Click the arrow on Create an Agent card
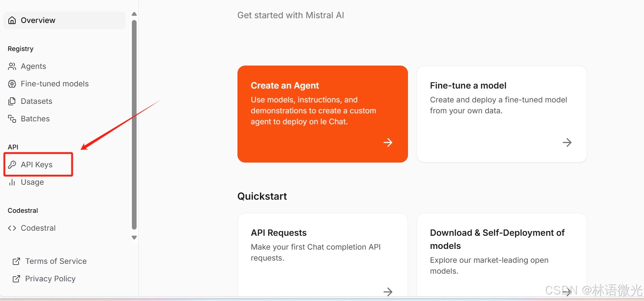Viewport: 644px width, 301px height. point(388,142)
